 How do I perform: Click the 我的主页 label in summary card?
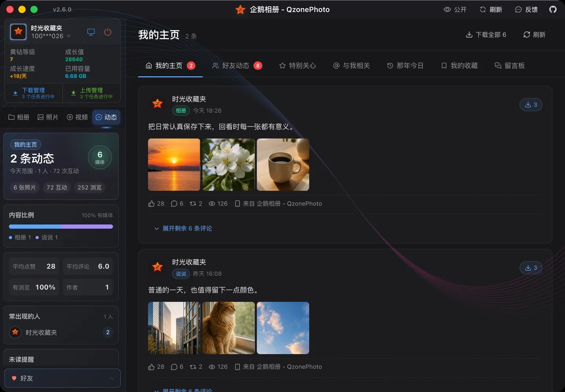(26, 145)
